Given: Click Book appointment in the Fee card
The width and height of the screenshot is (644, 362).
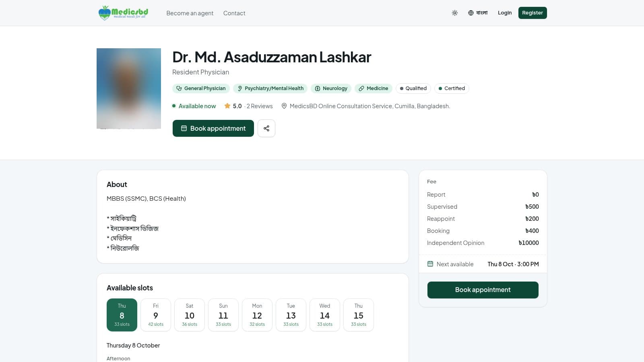Looking at the screenshot, I should [483, 290].
